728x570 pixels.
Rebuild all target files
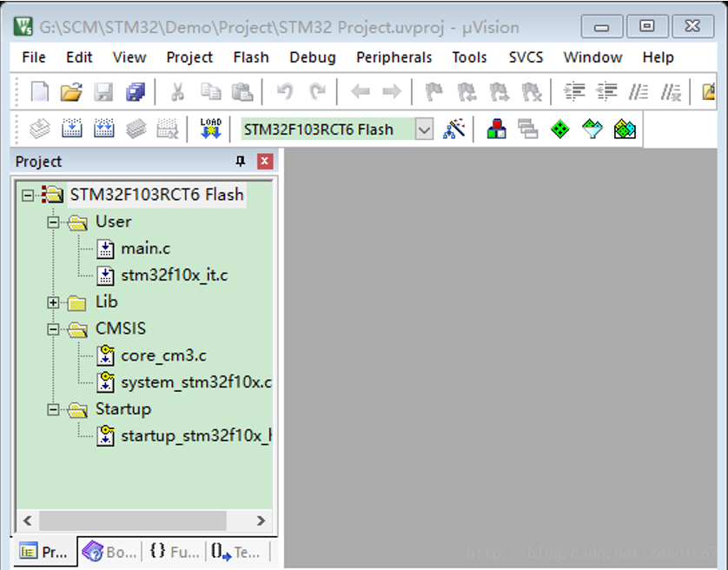(104, 129)
